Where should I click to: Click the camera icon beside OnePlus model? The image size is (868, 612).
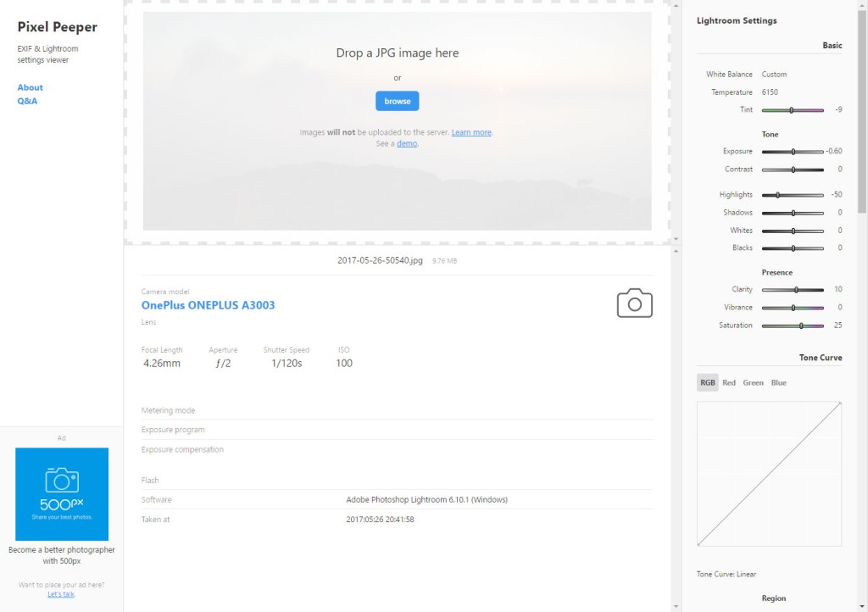634,303
